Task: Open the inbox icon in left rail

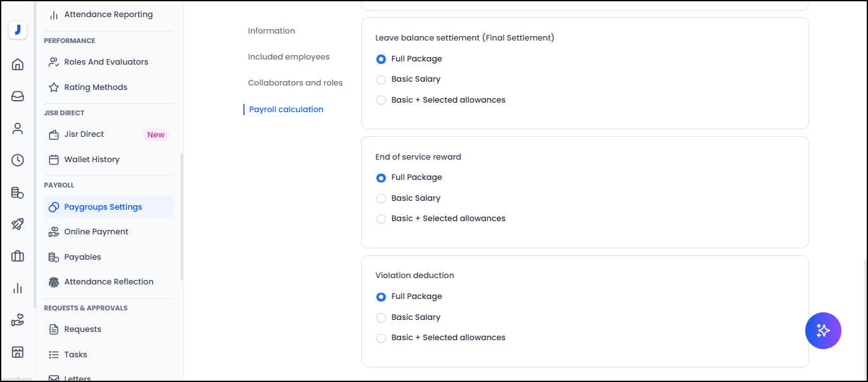Action: (x=18, y=96)
